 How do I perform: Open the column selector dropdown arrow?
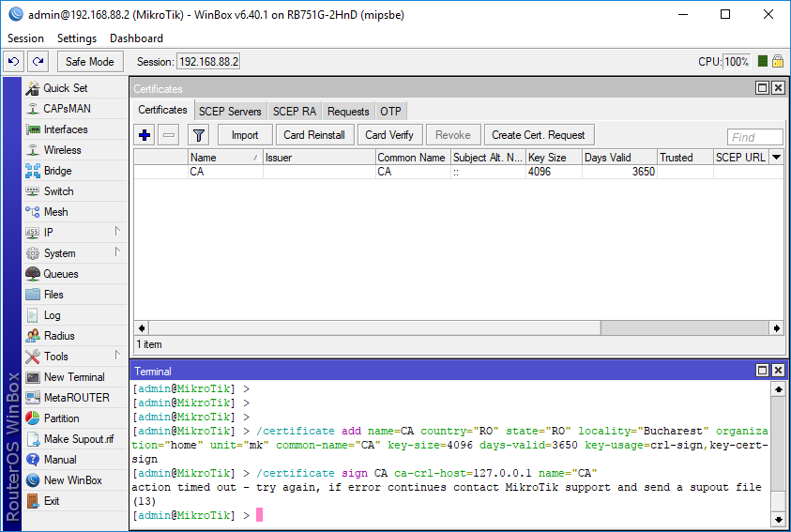coord(776,158)
